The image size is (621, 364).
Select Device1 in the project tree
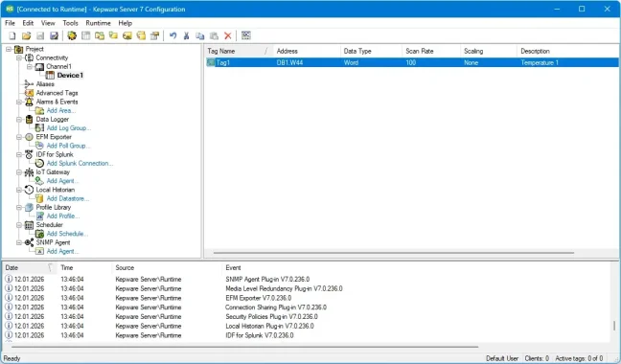pyautogui.click(x=70, y=75)
